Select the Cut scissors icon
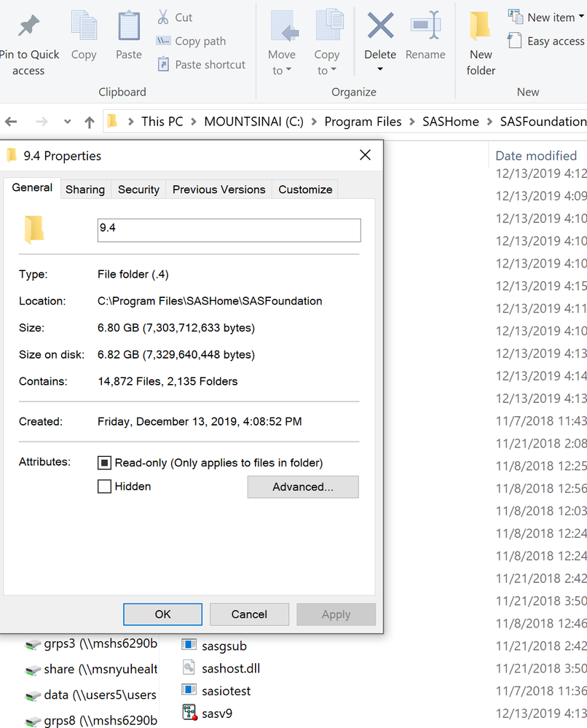 pyautogui.click(x=163, y=17)
